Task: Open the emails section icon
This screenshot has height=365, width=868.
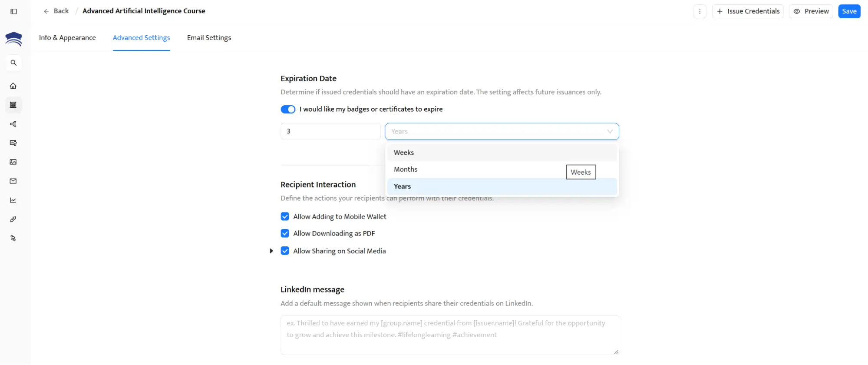Action: point(13,181)
